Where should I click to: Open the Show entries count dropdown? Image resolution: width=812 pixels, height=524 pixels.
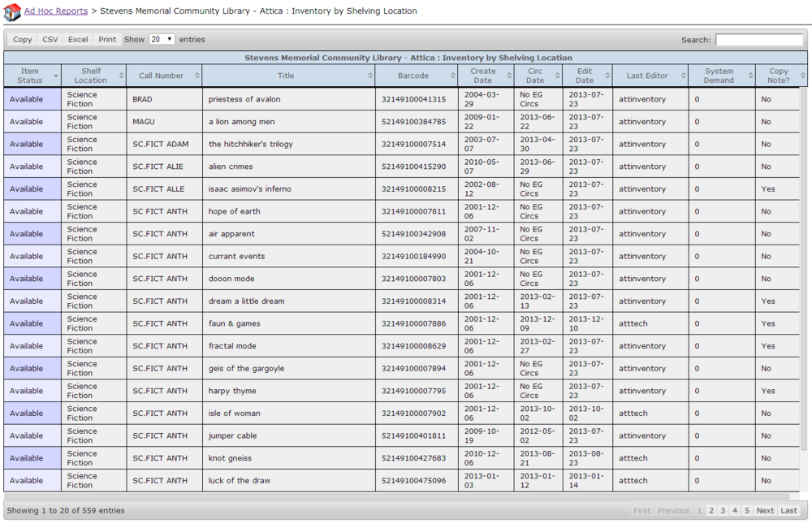(162, 39)
